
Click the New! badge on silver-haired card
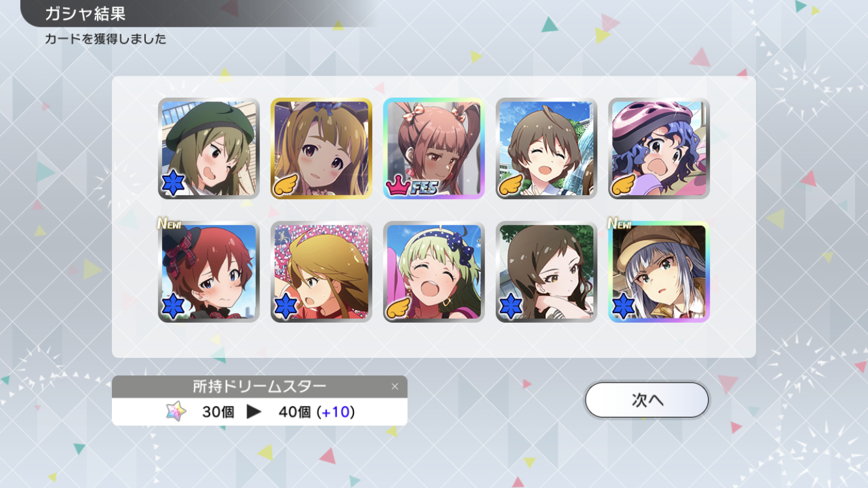(x=619, y=223)
